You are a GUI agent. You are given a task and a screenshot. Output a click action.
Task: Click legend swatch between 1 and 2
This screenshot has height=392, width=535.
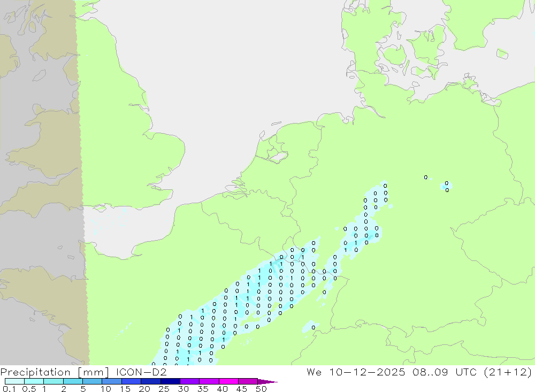53,381
